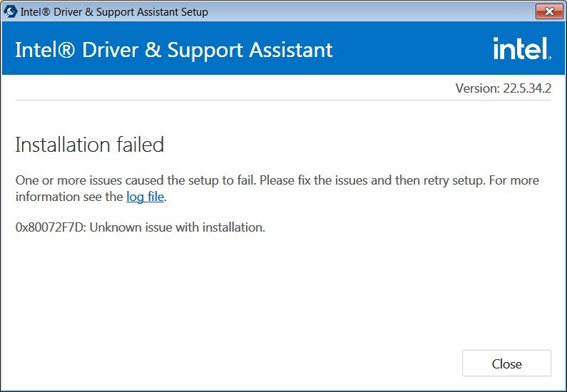
Task: Click the Close button
Action: click(x=506, y=363)
